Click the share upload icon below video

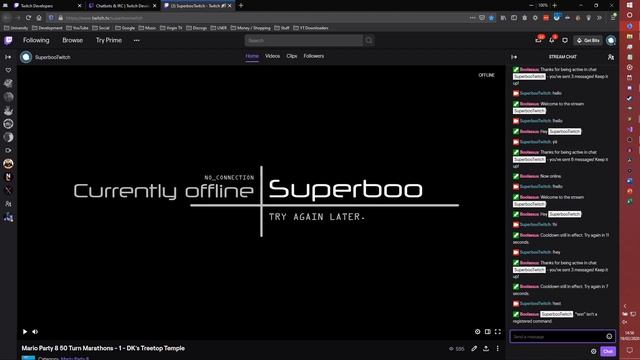click(486, 349)
